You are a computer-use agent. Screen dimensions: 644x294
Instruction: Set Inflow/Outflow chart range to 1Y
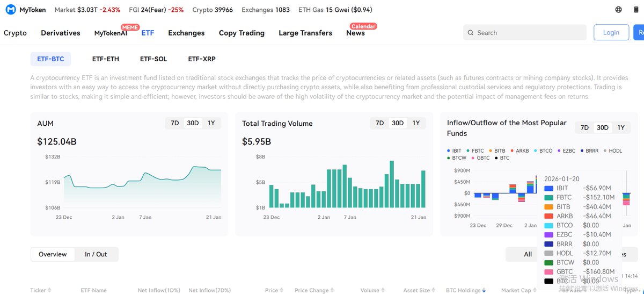click(621, 127)
